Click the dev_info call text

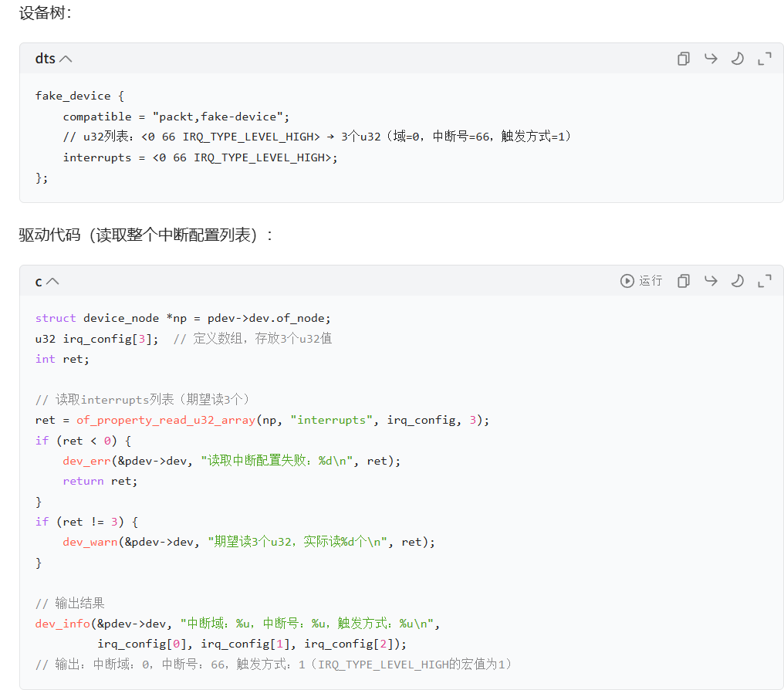(63, 624)
